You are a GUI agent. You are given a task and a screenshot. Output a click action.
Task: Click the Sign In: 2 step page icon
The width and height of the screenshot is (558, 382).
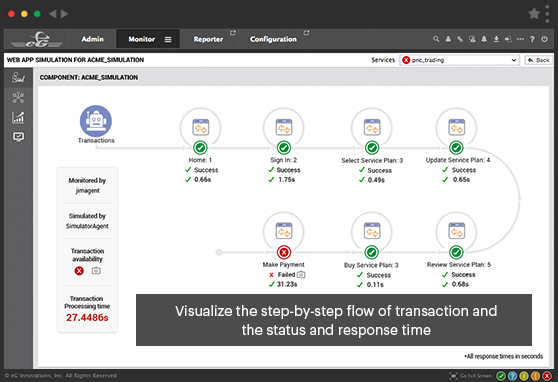[284, 127]
